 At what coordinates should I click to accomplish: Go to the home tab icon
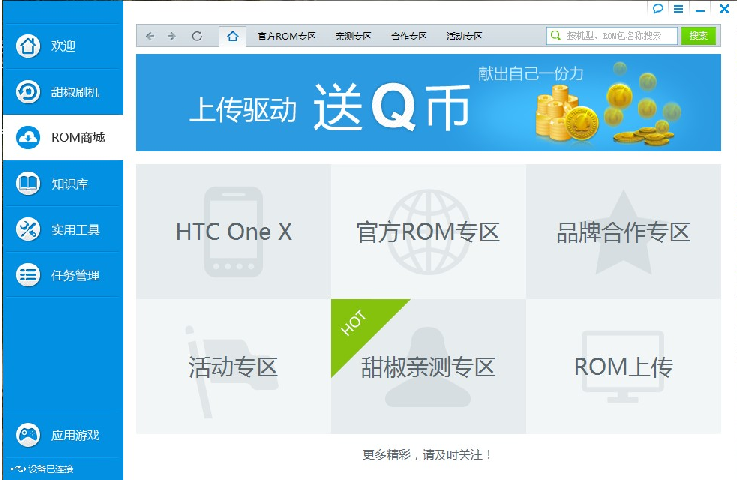click(x=232, y=36)
